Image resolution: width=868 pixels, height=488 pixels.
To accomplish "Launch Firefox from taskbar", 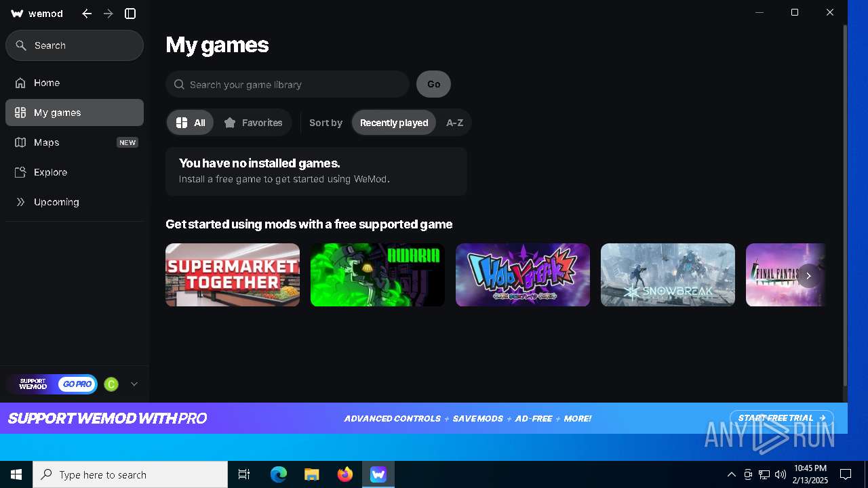I will tap(344, 474).
